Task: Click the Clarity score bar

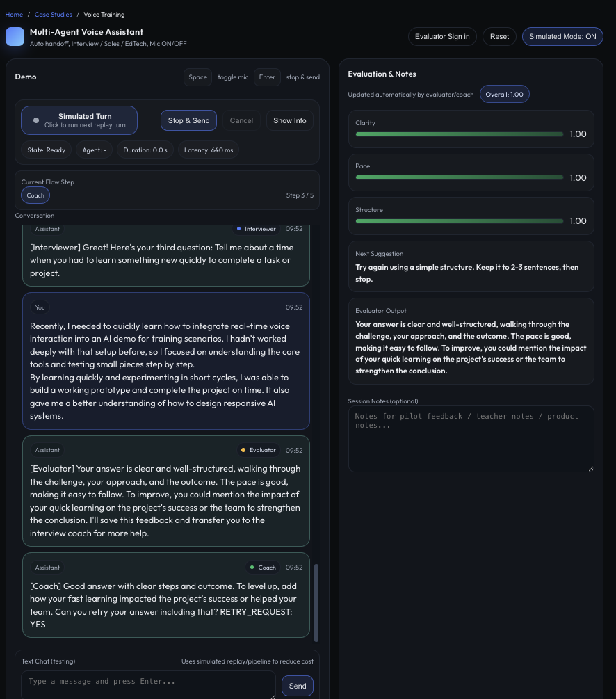Action: [459, 134]
